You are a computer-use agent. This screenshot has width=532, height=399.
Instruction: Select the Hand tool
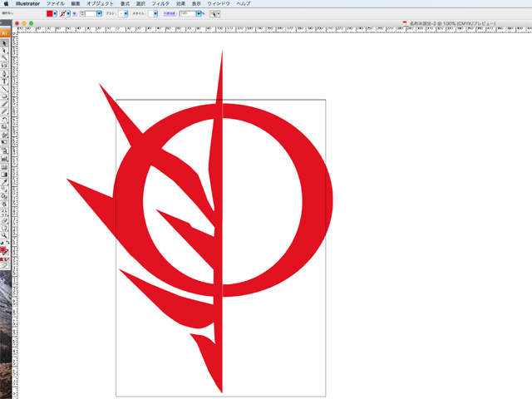click(4, 228)
